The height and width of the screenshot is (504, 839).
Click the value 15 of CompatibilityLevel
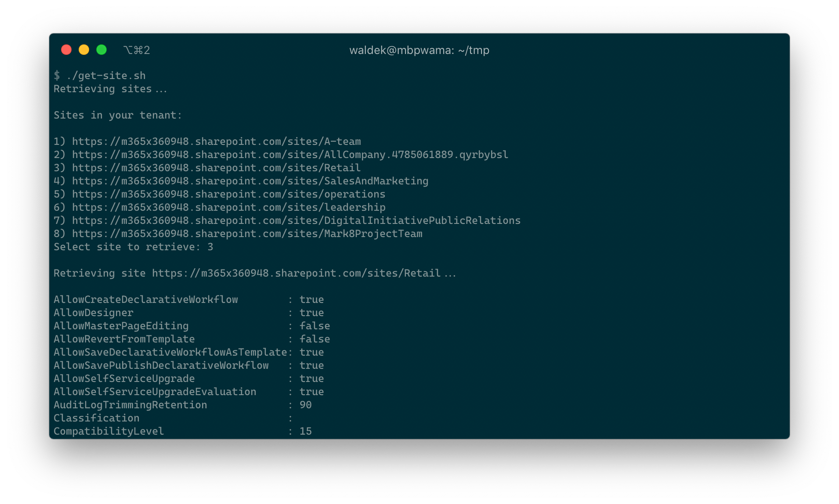tap(306, 431)
